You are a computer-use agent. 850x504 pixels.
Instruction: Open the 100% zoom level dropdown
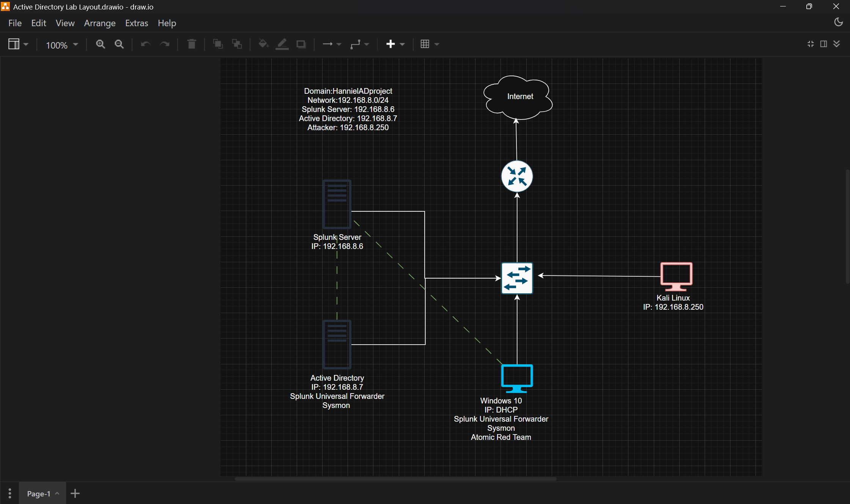click(x=62, y=45)
